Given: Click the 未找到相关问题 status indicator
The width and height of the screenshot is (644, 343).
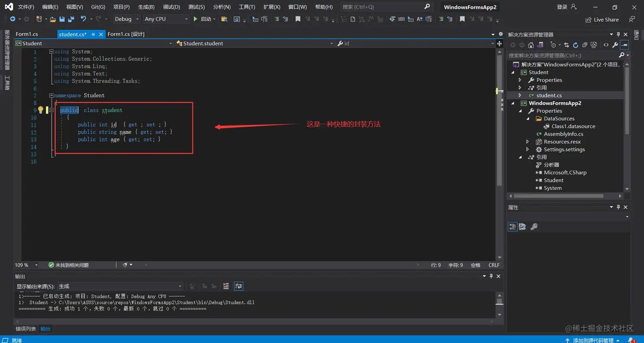Looking at the screenshot, I should click(x=69, y=265).
